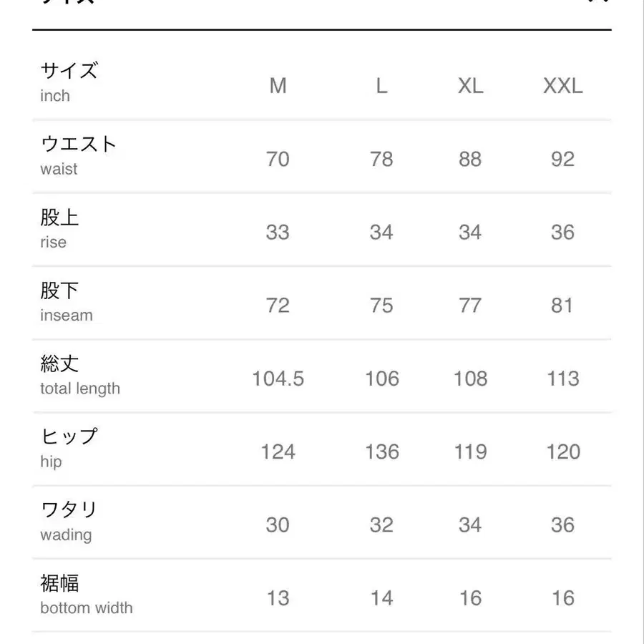Image resolution: width=644 pixels, height=644 pixels.
Task: Click the waist value 70 for size M
Action: (x=278, y=159)
